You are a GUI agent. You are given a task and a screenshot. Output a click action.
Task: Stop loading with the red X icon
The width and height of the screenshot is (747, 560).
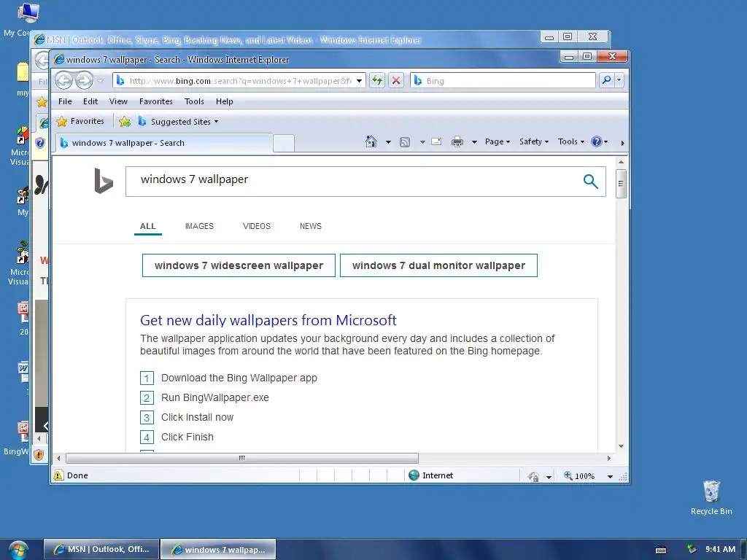click(396, 80)
